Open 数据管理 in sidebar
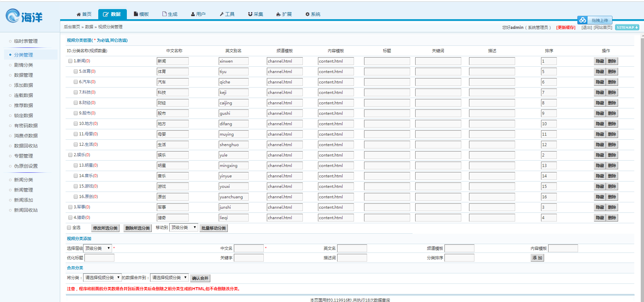The height and width of the screenshot is (302, 644). pos(24,75)
